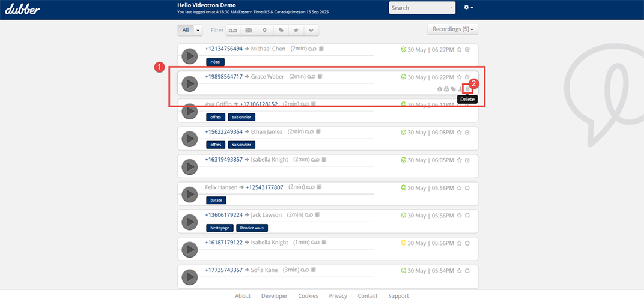Download the Grace Weber recording
Viewport: 644px width, 305px height.
click(x=460, y=89)
